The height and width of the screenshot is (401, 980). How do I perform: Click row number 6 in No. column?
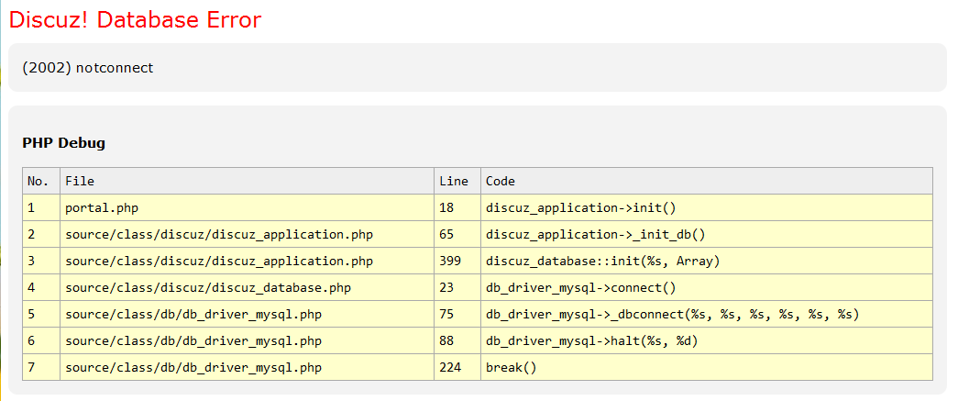point(41,340)
